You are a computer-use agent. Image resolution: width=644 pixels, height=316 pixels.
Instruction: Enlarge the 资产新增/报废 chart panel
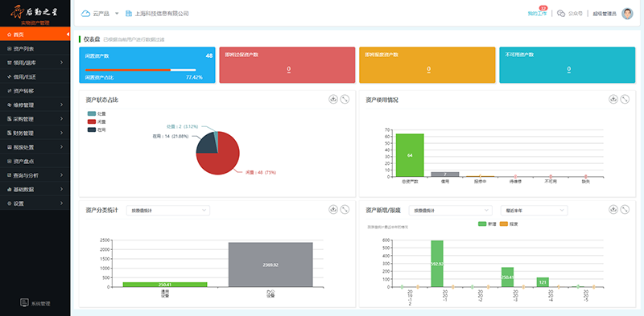click(x=625, y=209)
